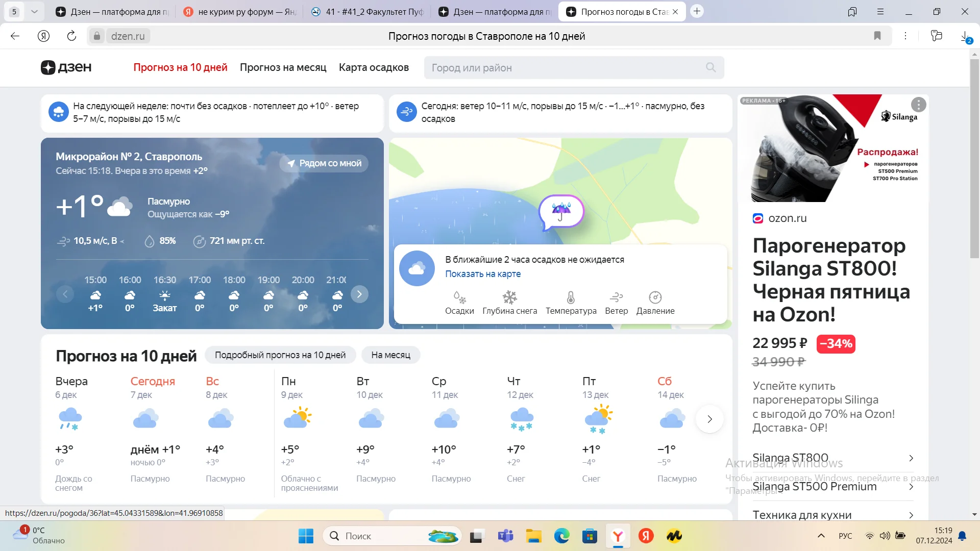Open the Прогноз на месяц menu item
The height and width of the screenshot is (551, 980).
pyautogui.click(x=283, y=67)
